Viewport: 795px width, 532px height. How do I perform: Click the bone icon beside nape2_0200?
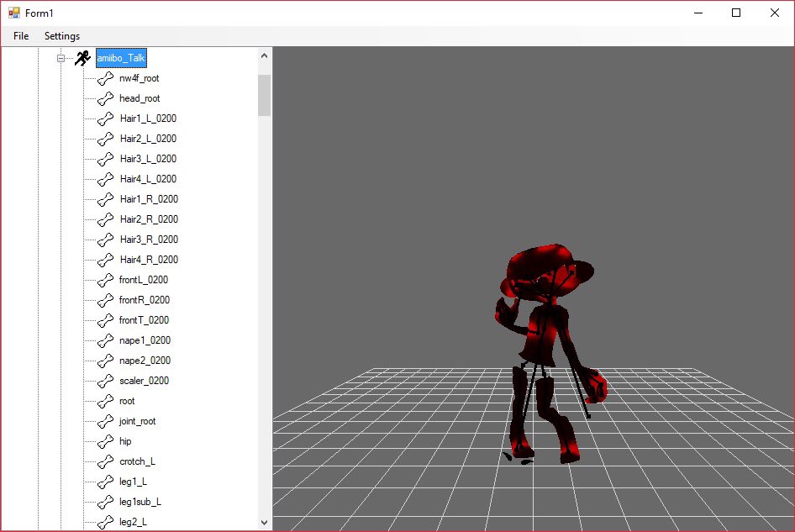coord(105,361)
